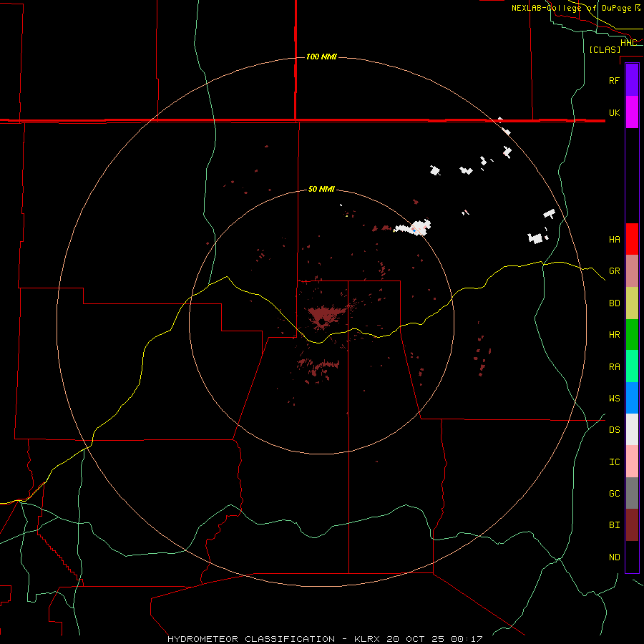This screenshot has height=644, width=644.
Task: Select the gray GC ground clutter swatch
Action: pos(632,493)
